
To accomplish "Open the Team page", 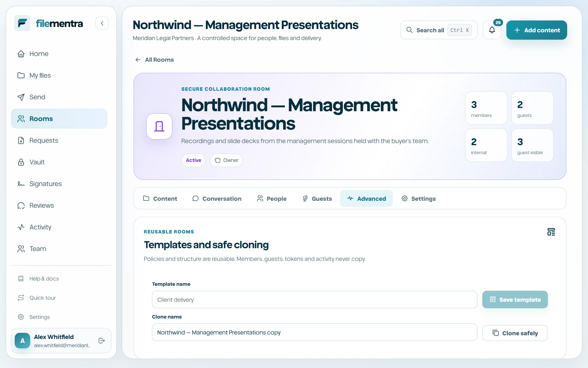I will [x=59, y=248].
